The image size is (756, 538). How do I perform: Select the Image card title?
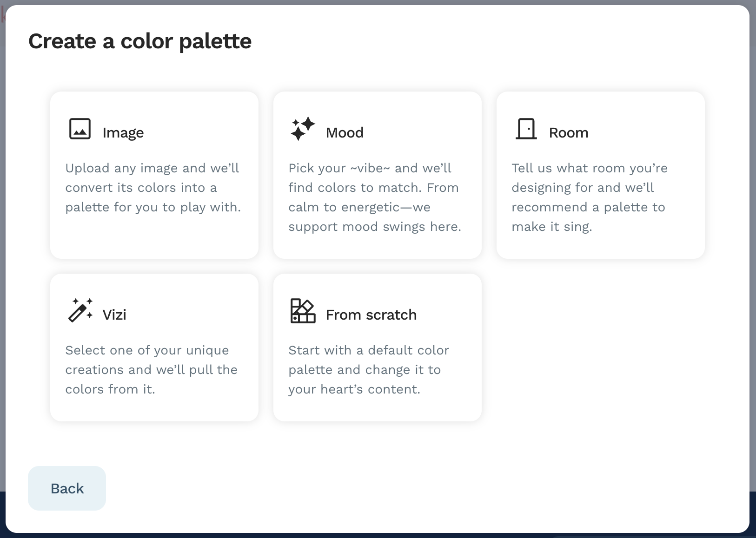tap(123, 133)
